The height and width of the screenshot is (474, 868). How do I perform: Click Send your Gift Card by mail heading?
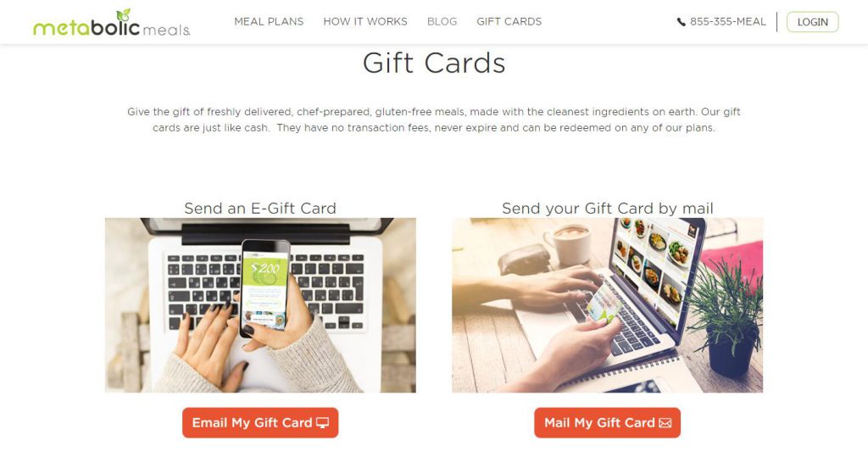click(x=607, y=209)
